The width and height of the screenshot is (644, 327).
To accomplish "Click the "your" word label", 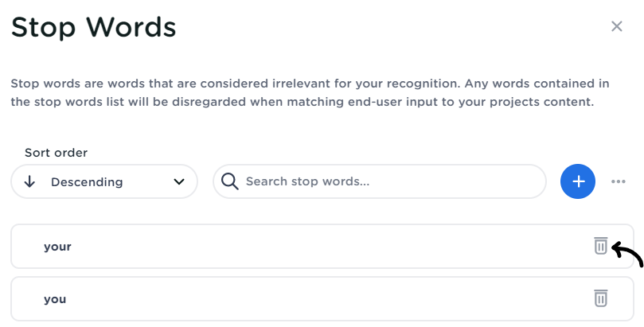I will click(57, 247).
